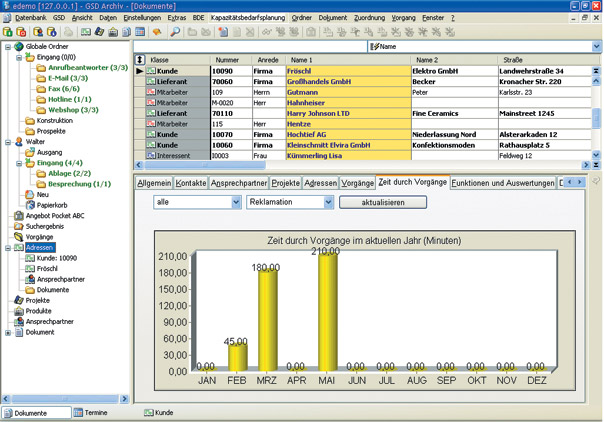Viewport: 604px width, 422px height.
Task: Click the sort icon in table header corner
Action: point(139,60)
